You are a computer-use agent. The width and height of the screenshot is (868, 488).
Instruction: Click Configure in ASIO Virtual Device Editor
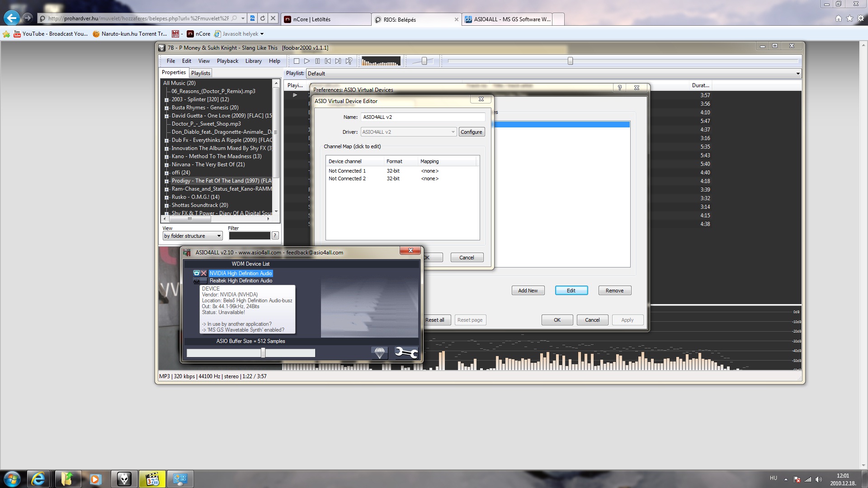coord(472,132)
